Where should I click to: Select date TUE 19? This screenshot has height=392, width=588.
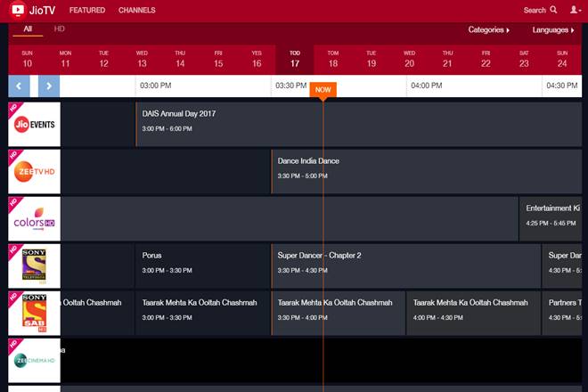pos(372,60)
